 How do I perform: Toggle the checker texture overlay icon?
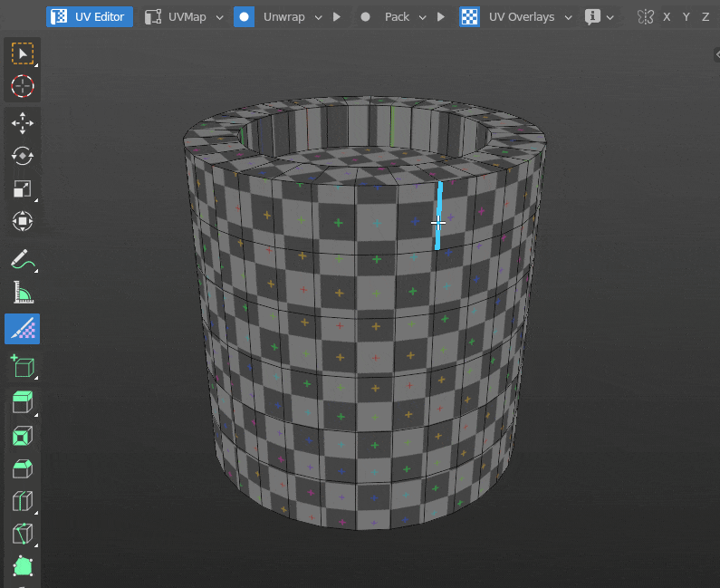(469, 17)
